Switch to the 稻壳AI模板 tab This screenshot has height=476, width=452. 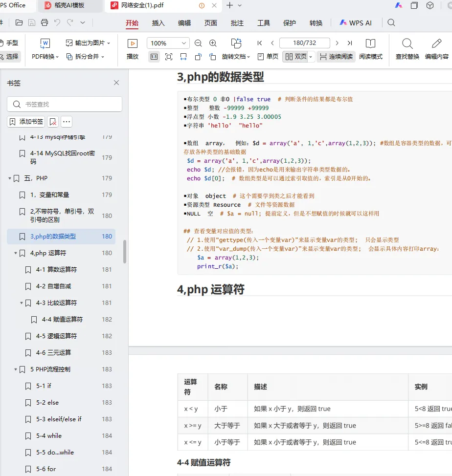tap(70, 5)
